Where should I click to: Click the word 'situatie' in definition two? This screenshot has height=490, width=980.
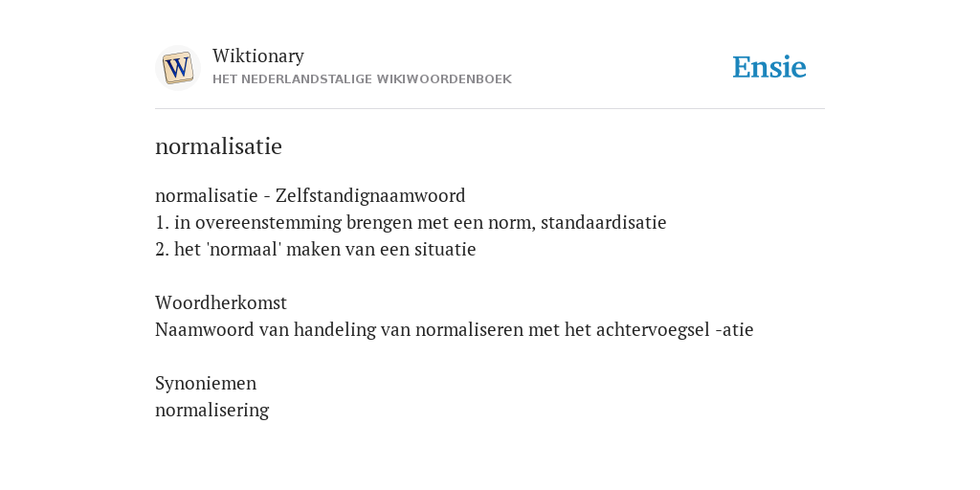coord(445,250)
